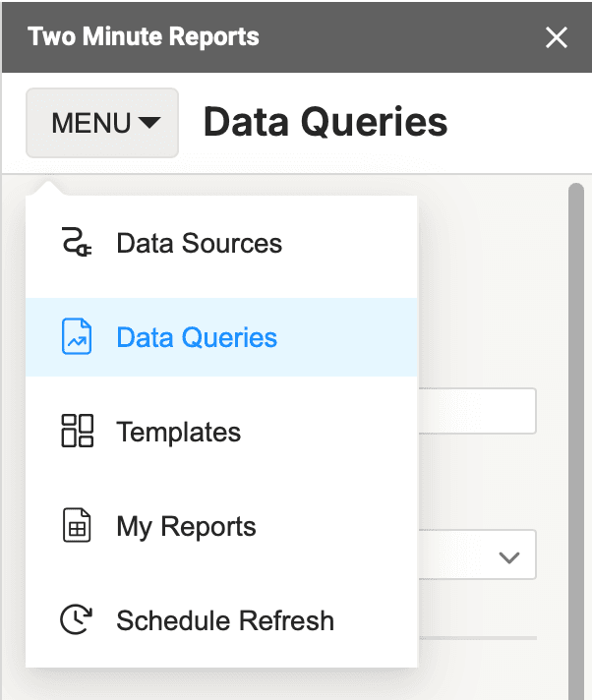This screenshot has height=700, width=592.
Task: Click the Data Queries page heading
Action: tap(326, 122)
